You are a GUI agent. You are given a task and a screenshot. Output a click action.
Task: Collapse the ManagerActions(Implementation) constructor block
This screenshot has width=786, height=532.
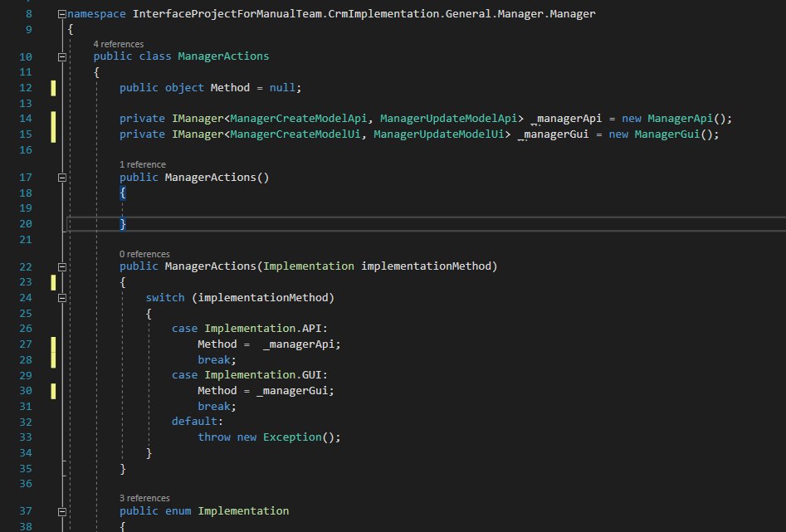click(x=61, y=266)
